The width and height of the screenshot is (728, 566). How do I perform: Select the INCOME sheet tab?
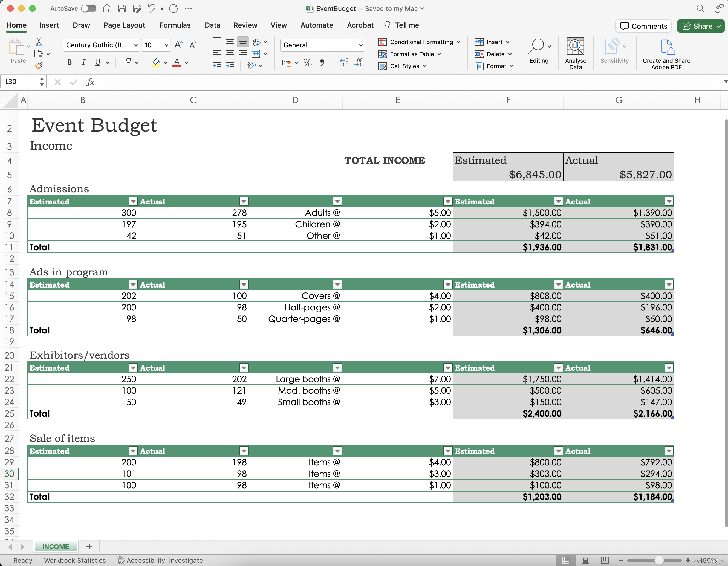pyautogui.click(x=55, y=546)
